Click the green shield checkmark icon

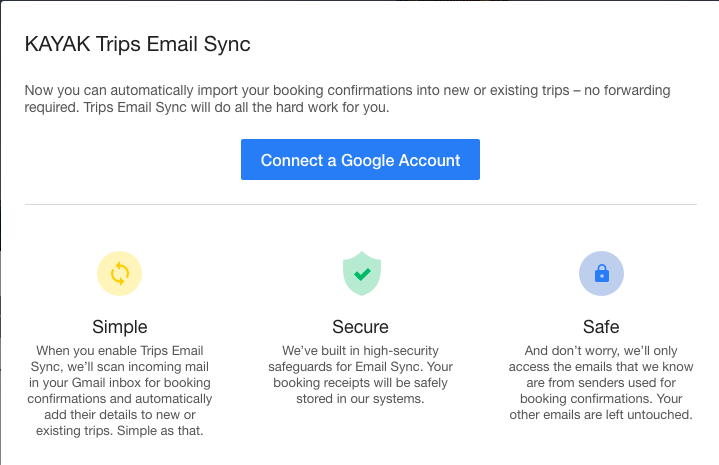pyautogui.click(x=362, y=273)
